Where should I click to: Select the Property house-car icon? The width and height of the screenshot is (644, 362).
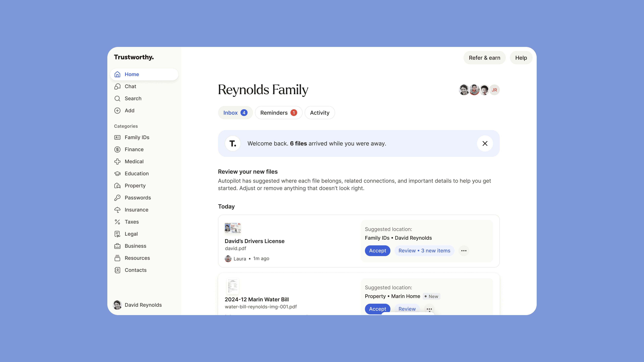pyautogui.click(x=117, y=186)
